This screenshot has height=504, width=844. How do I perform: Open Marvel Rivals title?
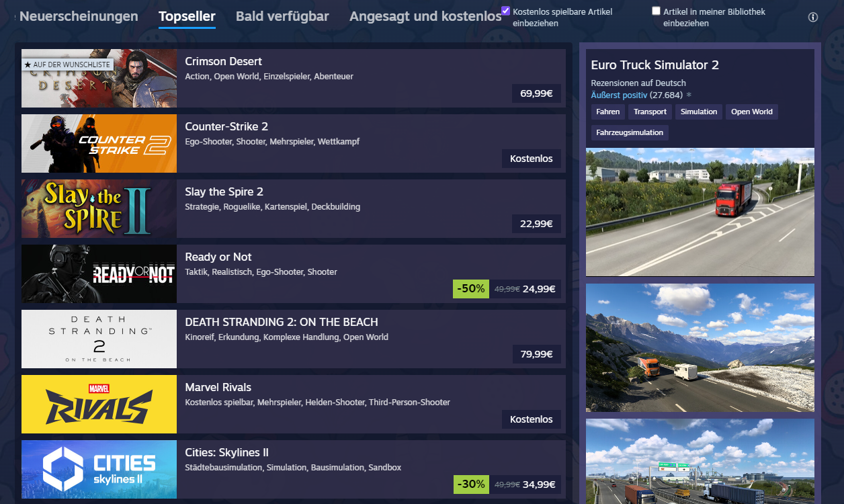tap(218, 387)
